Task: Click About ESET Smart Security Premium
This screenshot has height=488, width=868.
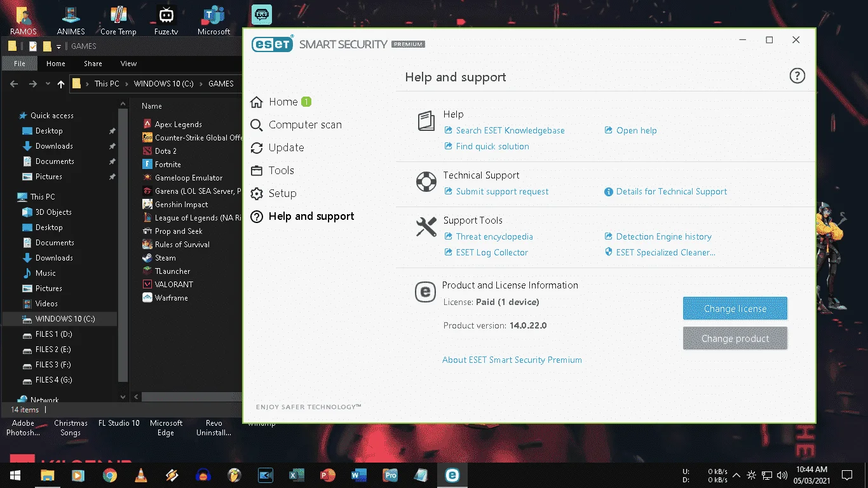Action: click(x=512, y=360)
